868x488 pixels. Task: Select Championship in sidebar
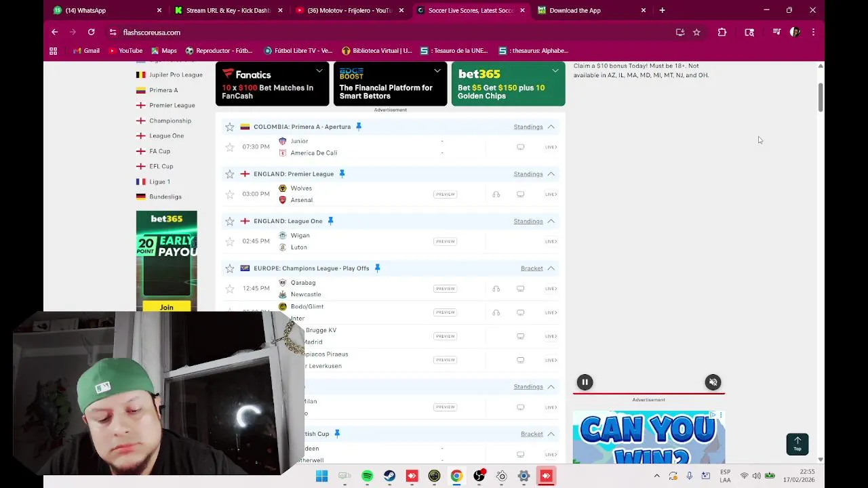(163, 121)
